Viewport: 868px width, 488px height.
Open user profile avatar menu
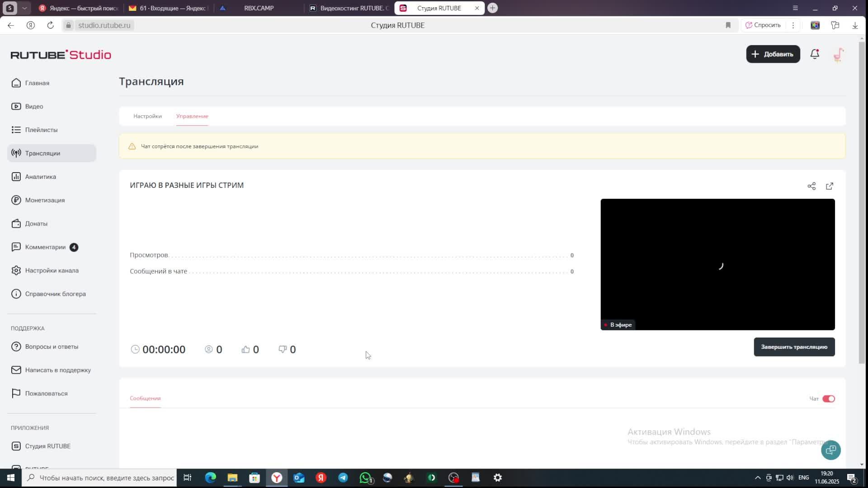pyautogui.click(x=838, y=55)
